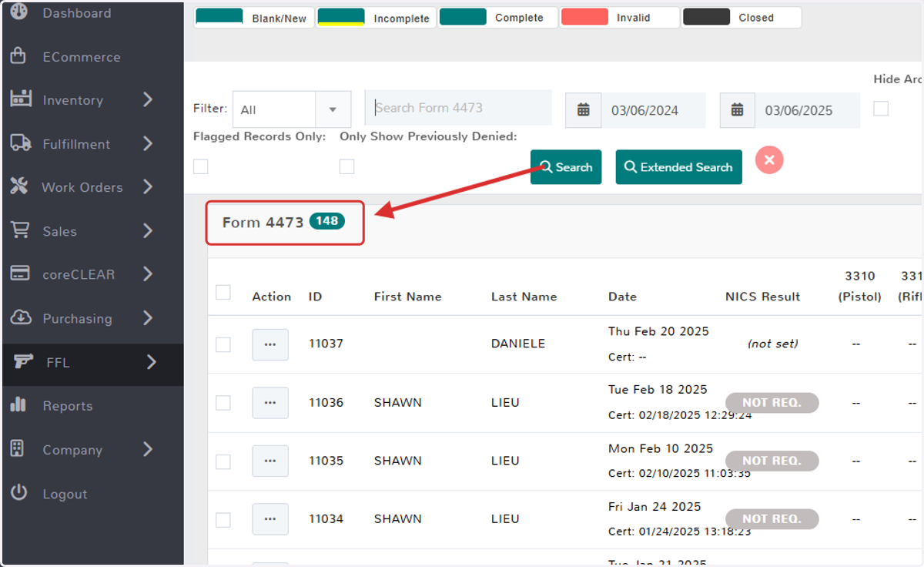Click the Complete legend swatch
The height and width of the screenshot is (567, 924).
tap(463, 17)
